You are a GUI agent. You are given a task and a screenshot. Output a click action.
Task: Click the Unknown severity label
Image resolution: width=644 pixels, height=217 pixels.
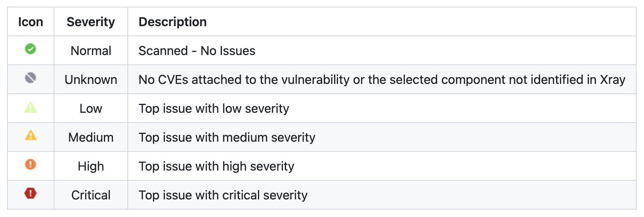[91, 80]
